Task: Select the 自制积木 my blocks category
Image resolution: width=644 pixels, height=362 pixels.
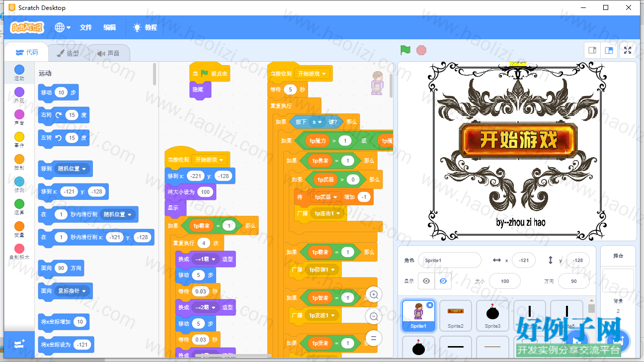Action: tap(19, 252)
